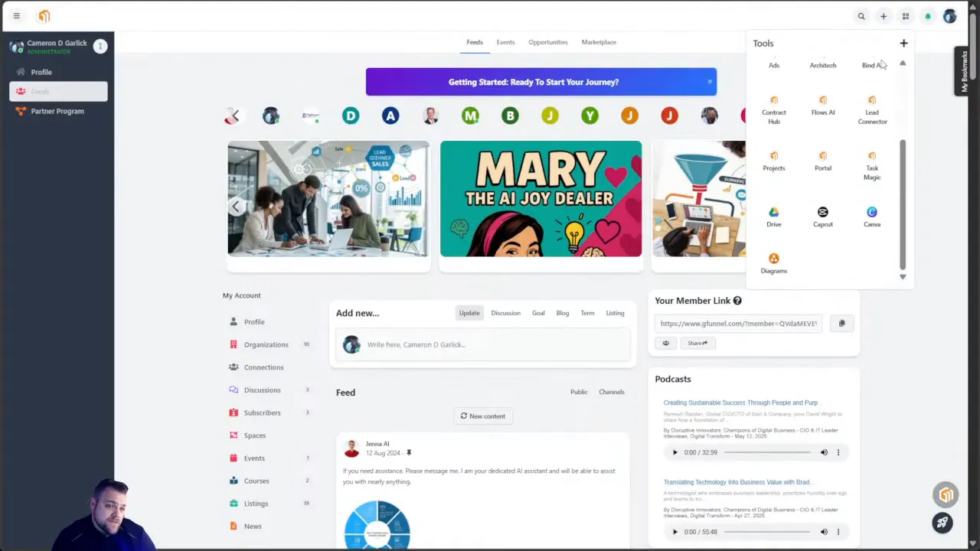Open the Drive tool

click(x=774, y=217)
